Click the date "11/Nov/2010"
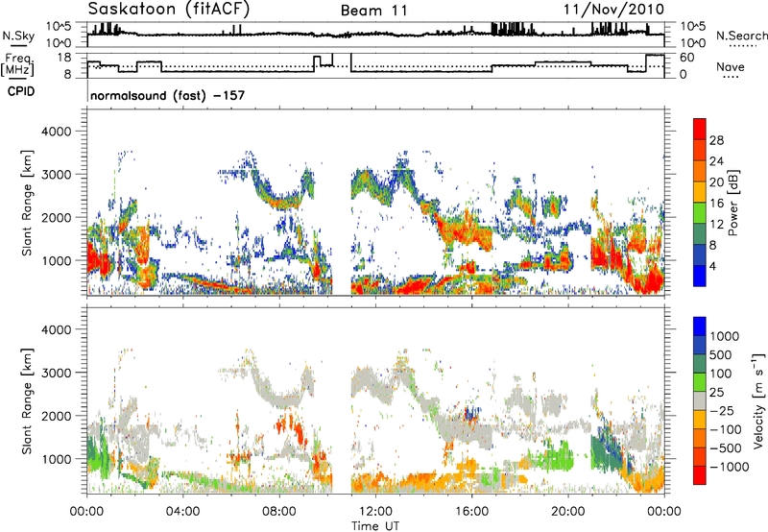 [613, 10]
